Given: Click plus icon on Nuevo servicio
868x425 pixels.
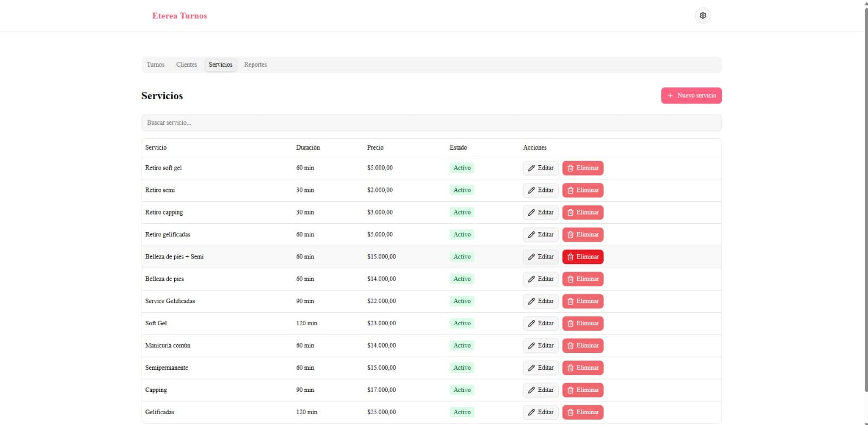Looking at the screenshot, I should [671, 95].
